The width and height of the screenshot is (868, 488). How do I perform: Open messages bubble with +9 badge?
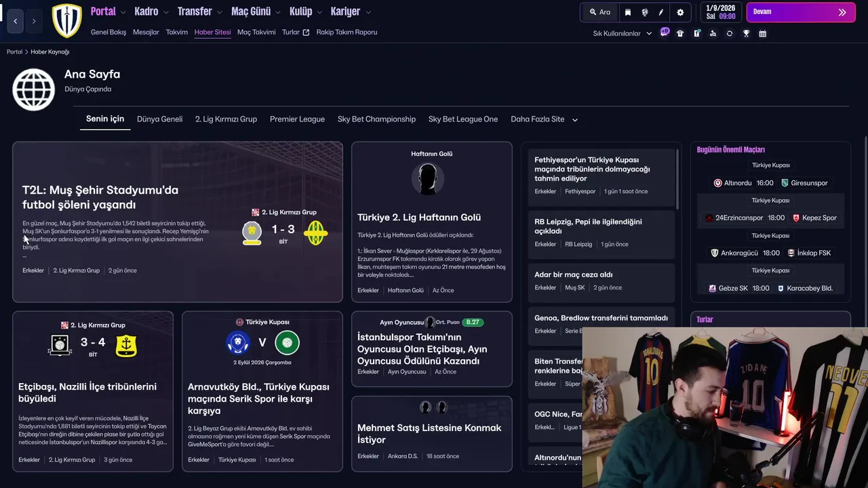pyautogui.click(x=665, y=33)
